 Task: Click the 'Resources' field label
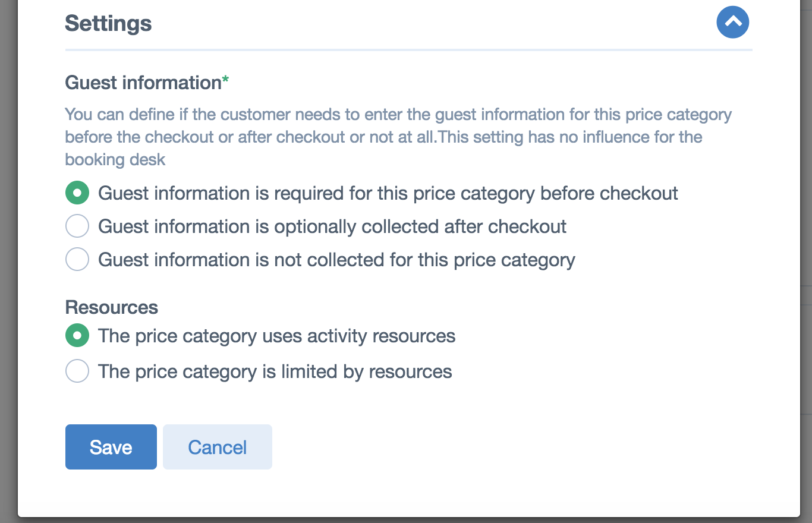coord(112,307)
